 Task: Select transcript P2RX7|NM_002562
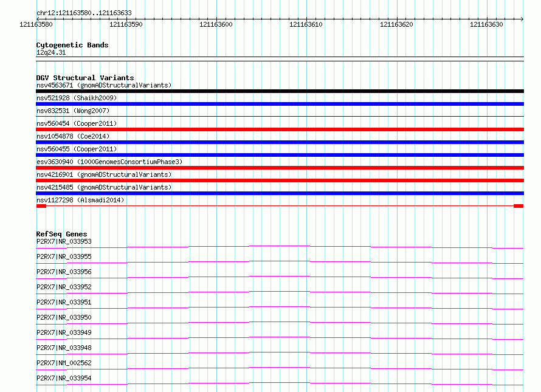click(64, 363)
